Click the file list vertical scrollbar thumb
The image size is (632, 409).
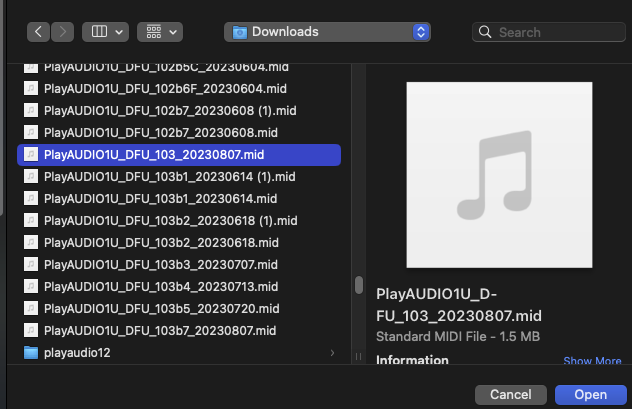click(x=359, y=285)
